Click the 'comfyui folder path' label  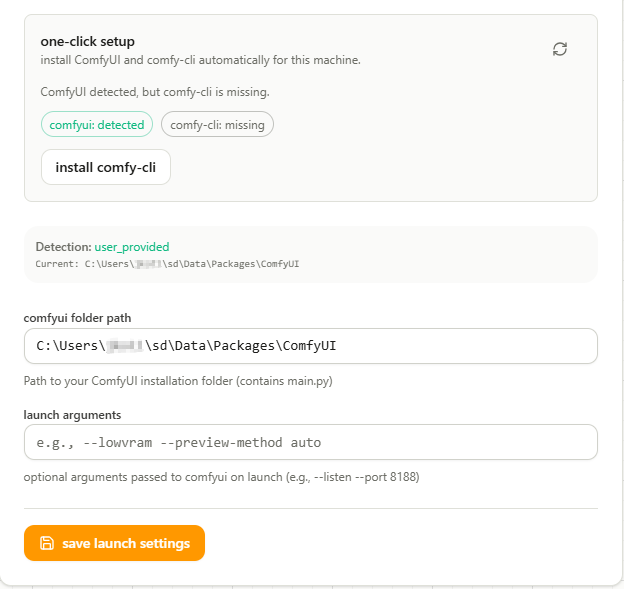tap(77, 318)
